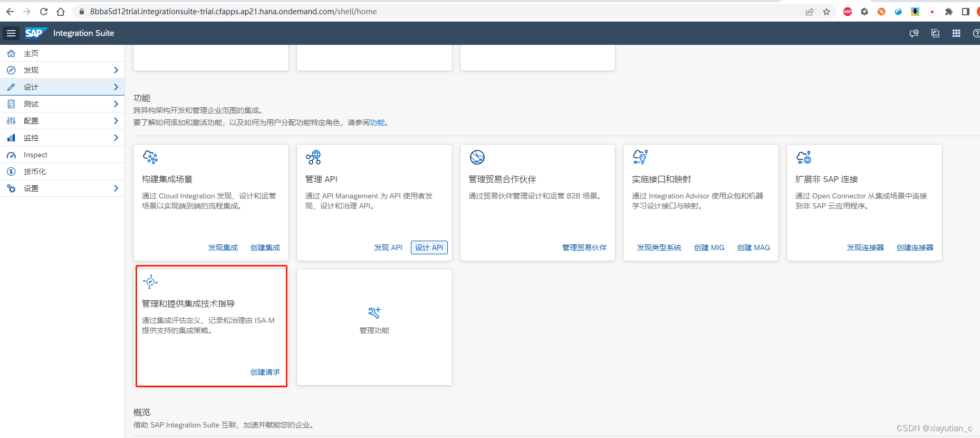Click the 扩展非 SAP 连接 card title
The width and height of the screenshot is (980, 438).
click(x=827, y=179)
